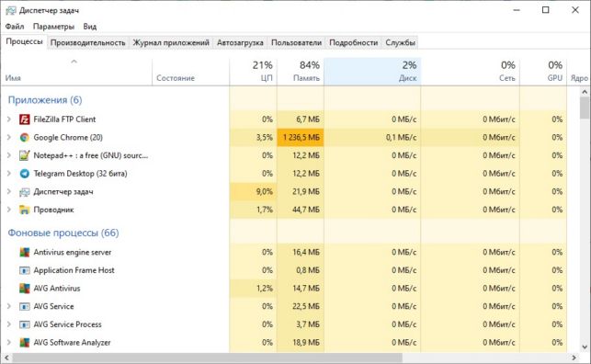Click Chrome memory value 1 236,5 МБ
The image size is (591, 364).
tap(301, 138)
